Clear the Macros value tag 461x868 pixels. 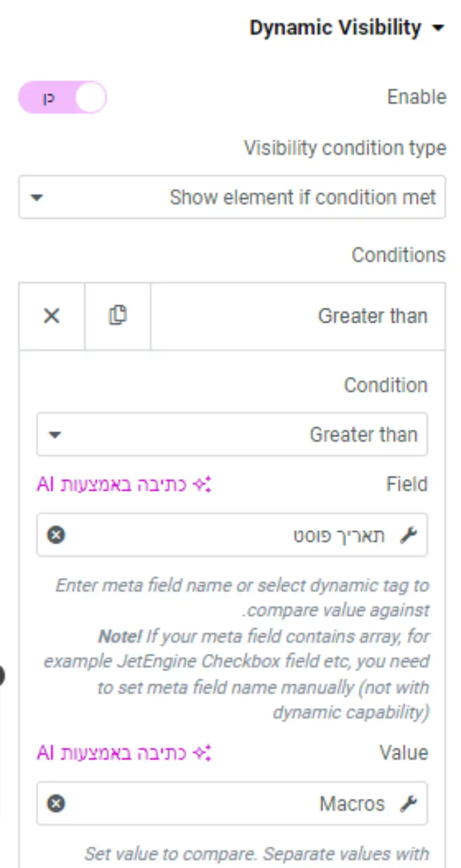pyautogui.click(x=56, y=804)
